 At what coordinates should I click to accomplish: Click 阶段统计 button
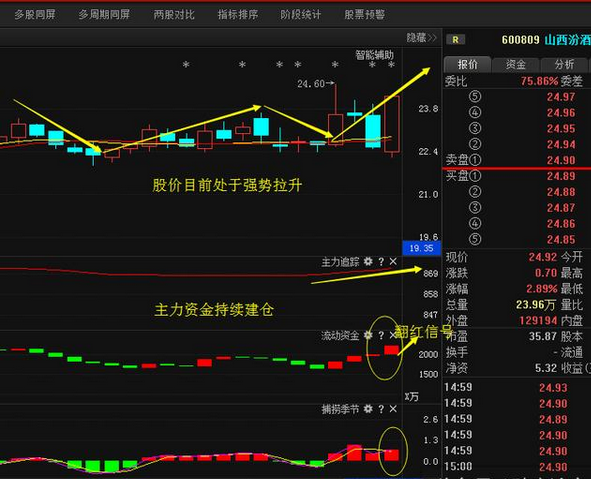tap(301, 15)
